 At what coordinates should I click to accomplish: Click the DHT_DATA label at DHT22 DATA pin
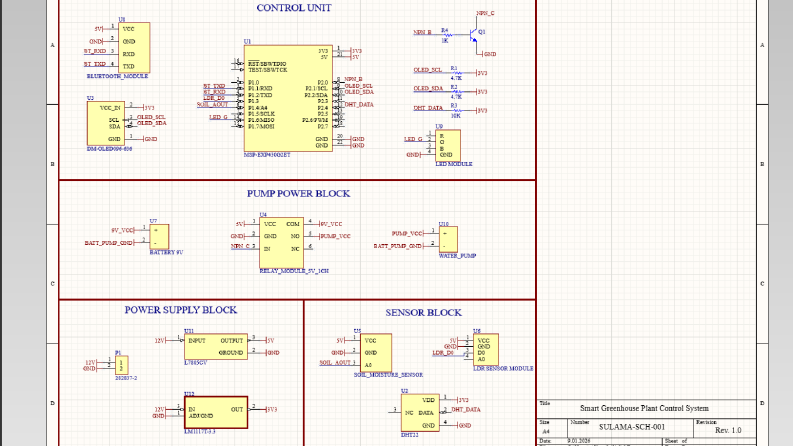click(x=466, y=410)
